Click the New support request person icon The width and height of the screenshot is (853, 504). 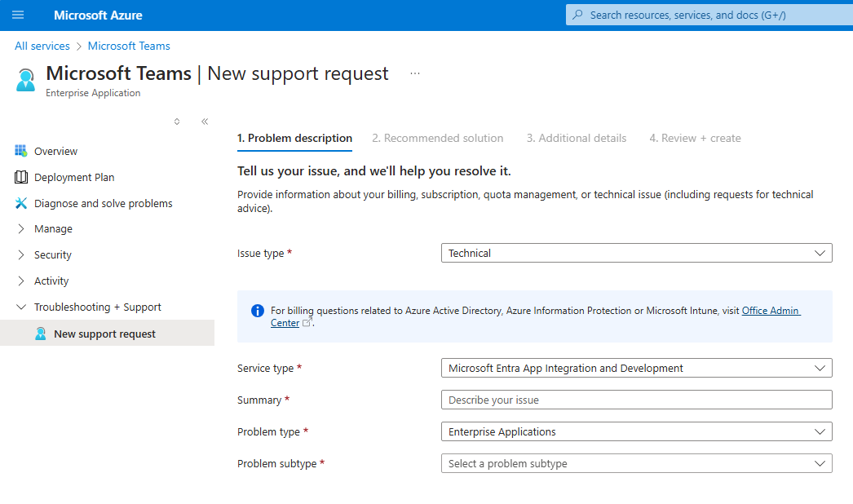point(40,334)
